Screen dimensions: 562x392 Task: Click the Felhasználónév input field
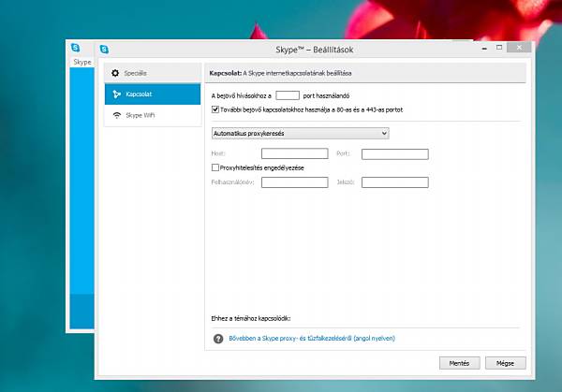pyautogui.click(x=295, y=182)
